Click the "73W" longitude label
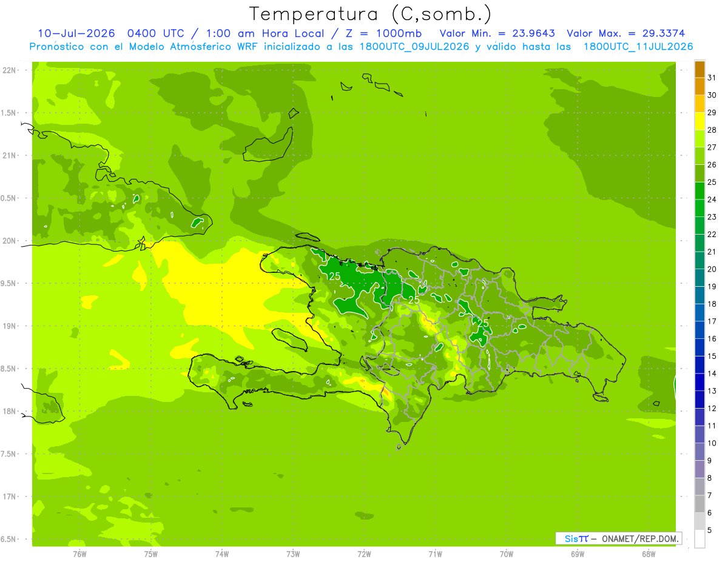This screenshot has height=562, width=728. coord(293,554)
